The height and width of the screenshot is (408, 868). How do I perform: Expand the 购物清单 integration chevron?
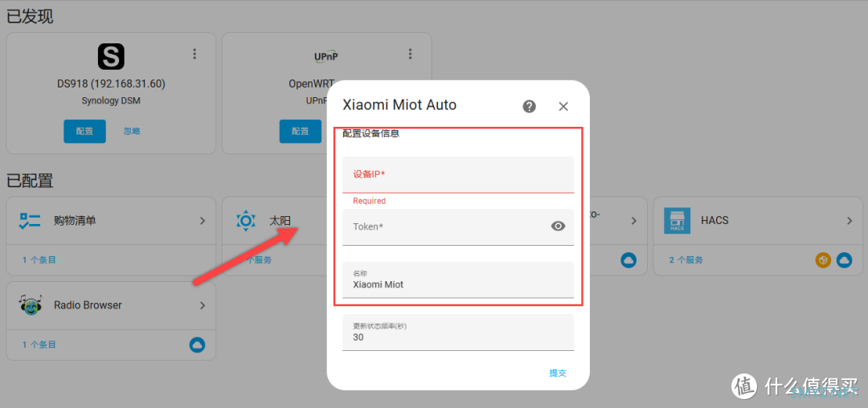pos(203,221)
